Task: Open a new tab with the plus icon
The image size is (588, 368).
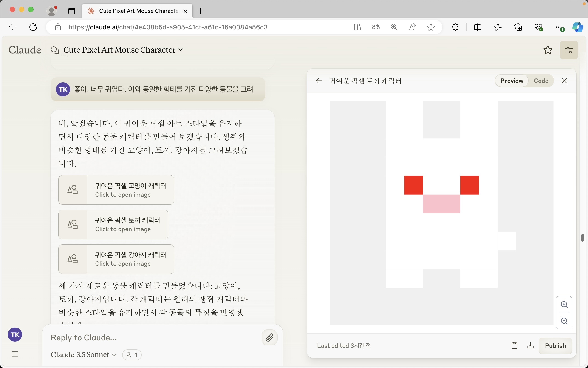Action: [201, 11]
